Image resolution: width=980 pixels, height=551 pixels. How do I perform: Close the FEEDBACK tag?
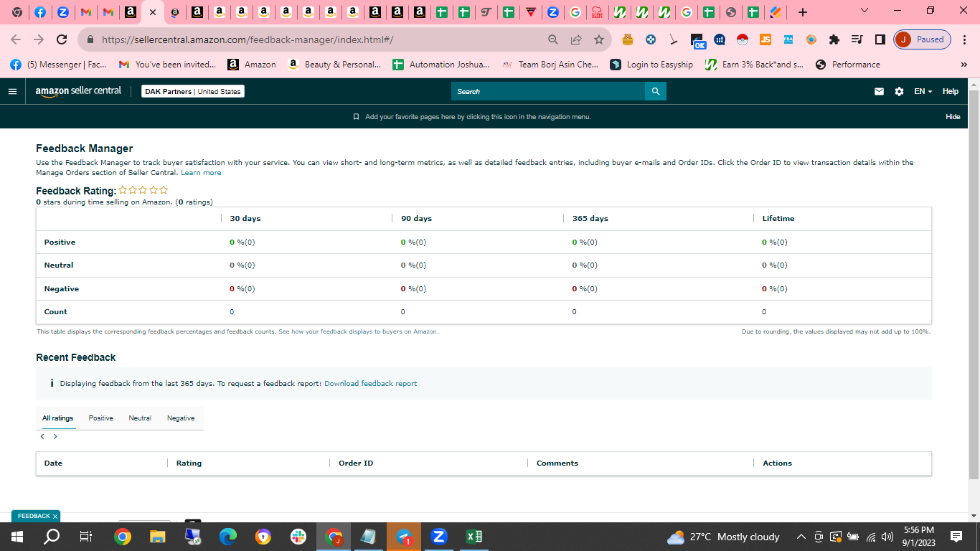pos(55,517)
